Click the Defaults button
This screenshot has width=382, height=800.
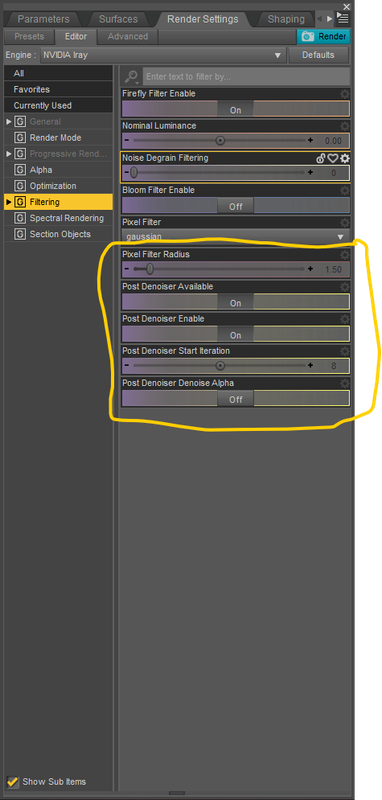(318, 55)
